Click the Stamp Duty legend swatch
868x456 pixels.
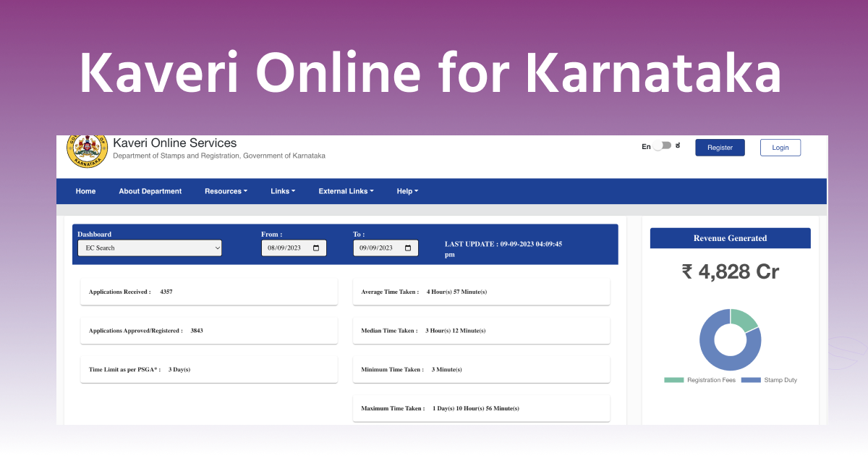click(751, 379)
